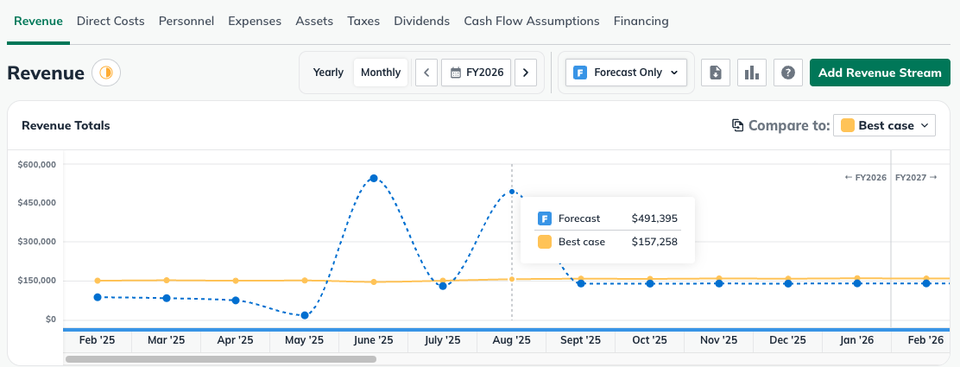The height and width of the screenshot is (367, 960).
Task: Go to the Financing tab
Action: click(641, 21)
